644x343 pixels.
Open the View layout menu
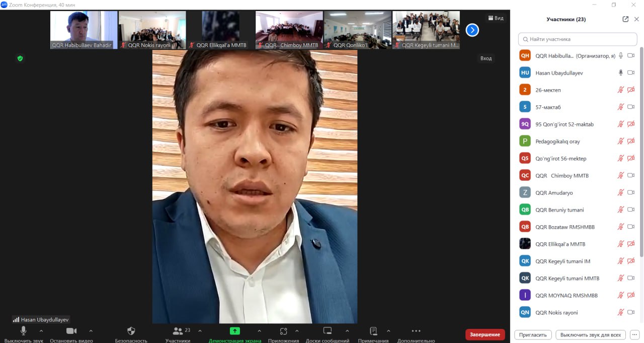(x=495, y=18)
